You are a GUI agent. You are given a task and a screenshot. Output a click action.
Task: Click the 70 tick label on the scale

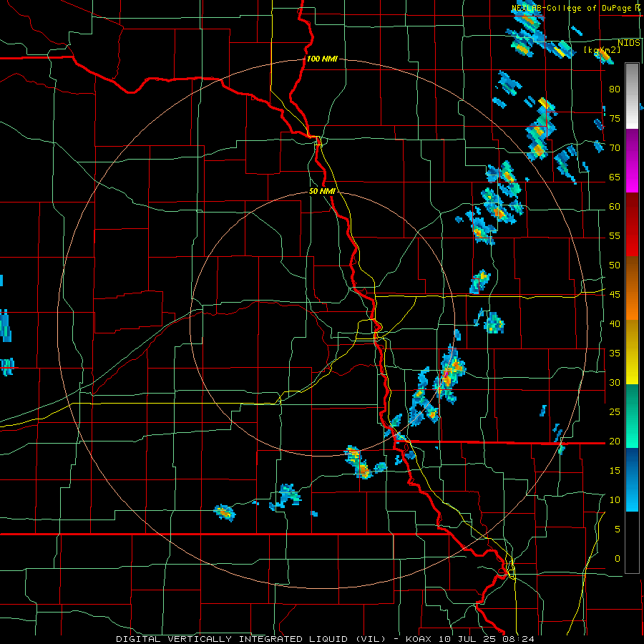click(615, 148)
